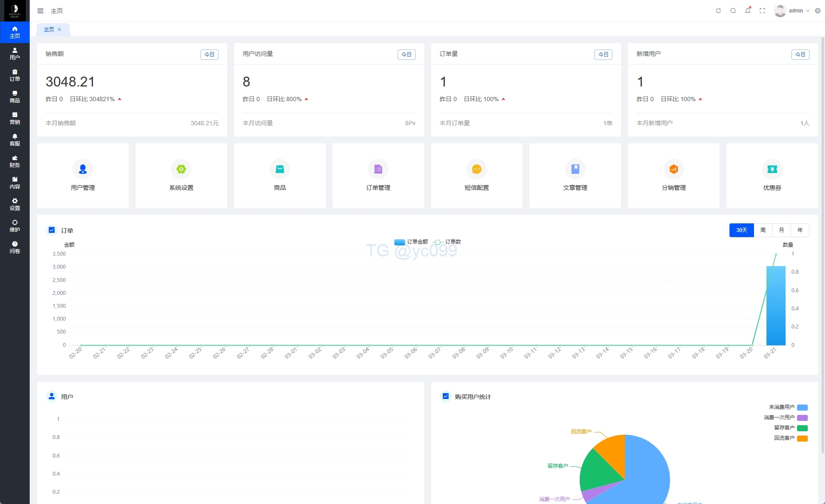Toggle fullscreen mode icon

pos(762,11)
